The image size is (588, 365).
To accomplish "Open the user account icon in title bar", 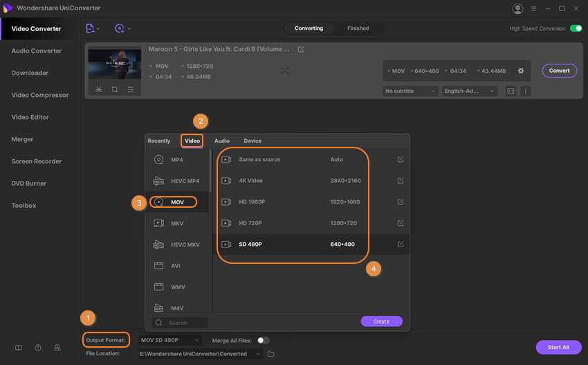I will point(518,8).
